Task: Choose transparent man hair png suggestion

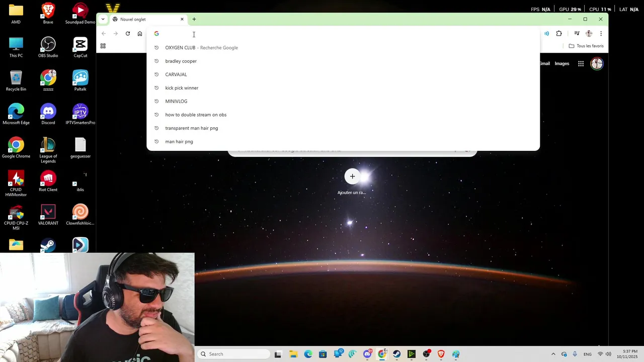Action: 343,128
